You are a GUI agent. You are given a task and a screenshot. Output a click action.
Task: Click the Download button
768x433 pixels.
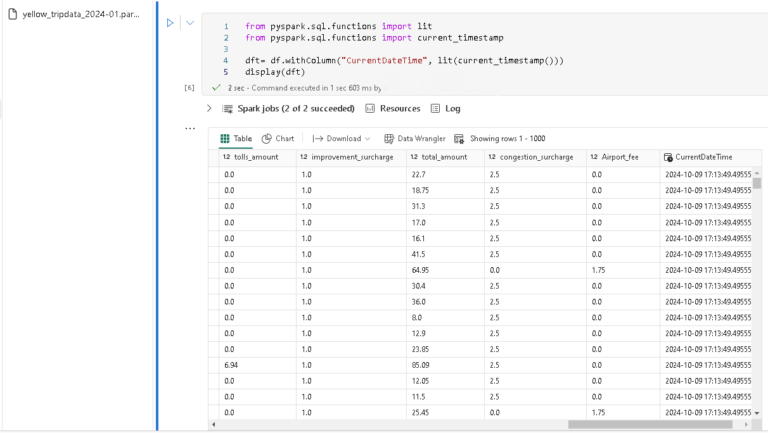pyautogui.click(x=341, y=139)
